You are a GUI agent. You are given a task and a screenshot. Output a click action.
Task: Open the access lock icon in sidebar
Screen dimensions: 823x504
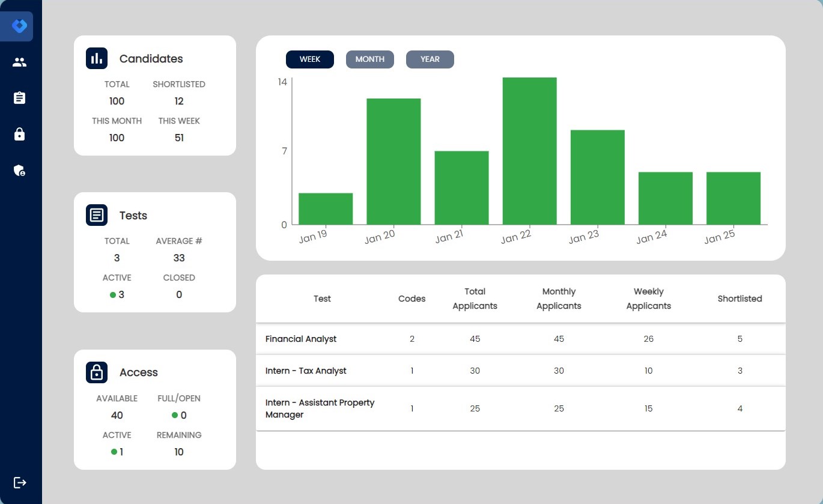coord(19,134)
